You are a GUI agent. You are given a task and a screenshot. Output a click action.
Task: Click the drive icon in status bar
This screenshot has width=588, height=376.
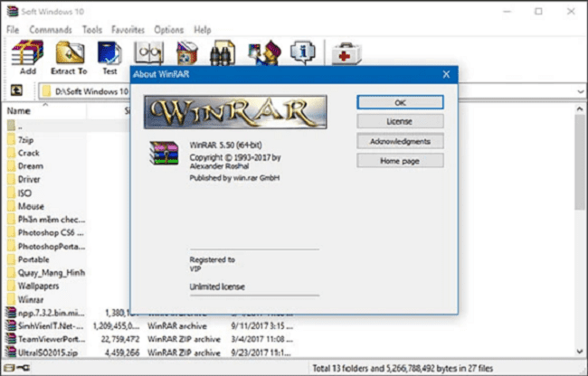click(x=10, y=368)
